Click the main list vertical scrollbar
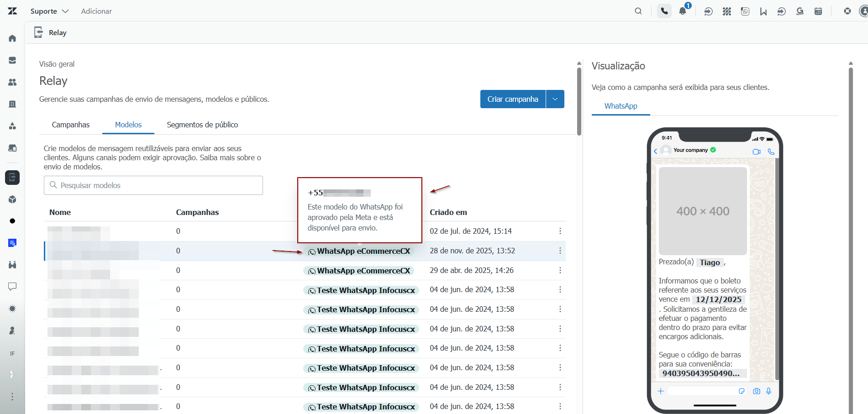The image size is (868, 414). (579, 101)
